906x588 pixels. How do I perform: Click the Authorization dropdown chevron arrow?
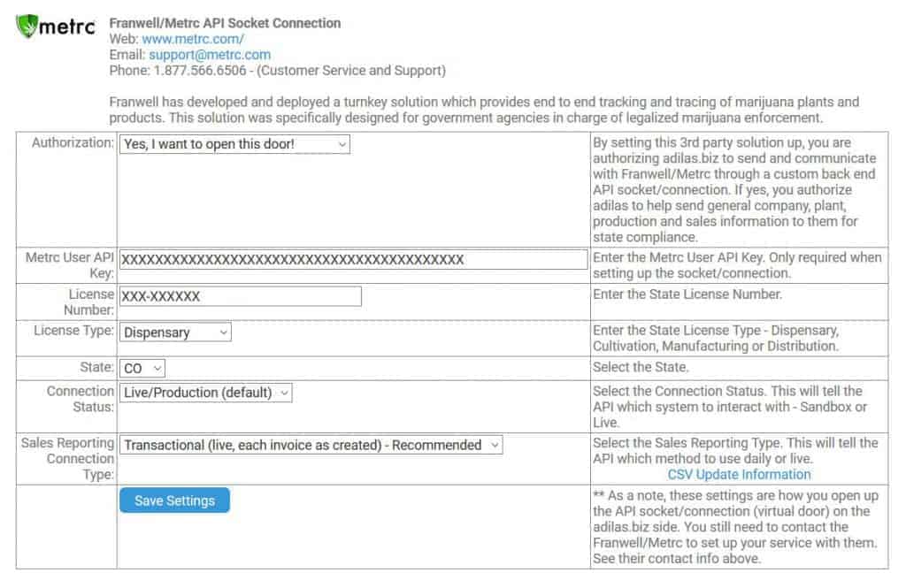[342, 144]
